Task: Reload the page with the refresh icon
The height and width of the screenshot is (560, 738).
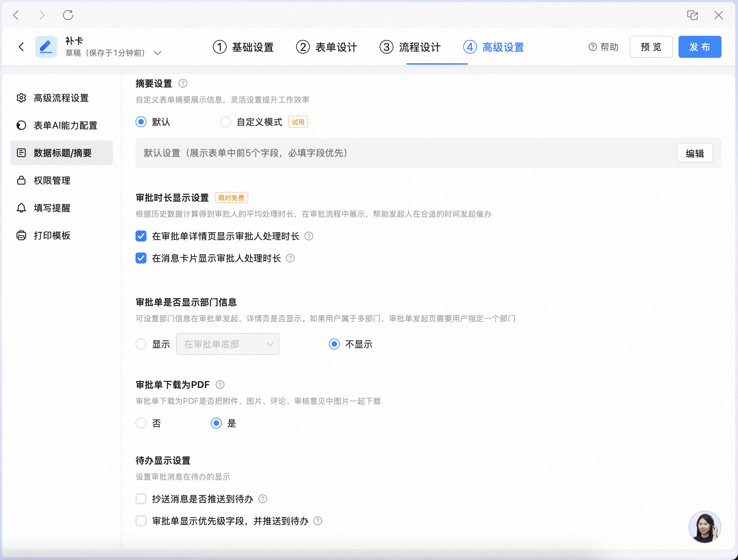Action: [x=68, y=15]
